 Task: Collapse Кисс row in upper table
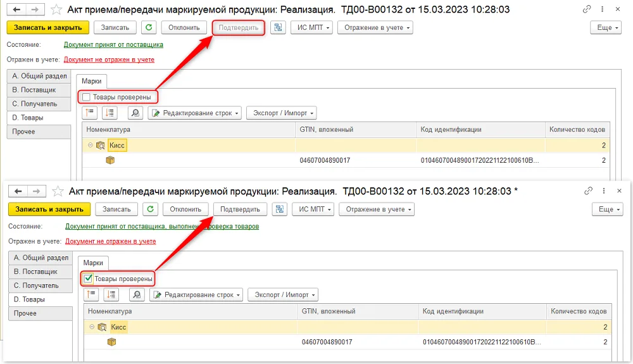tap(91, 145)
